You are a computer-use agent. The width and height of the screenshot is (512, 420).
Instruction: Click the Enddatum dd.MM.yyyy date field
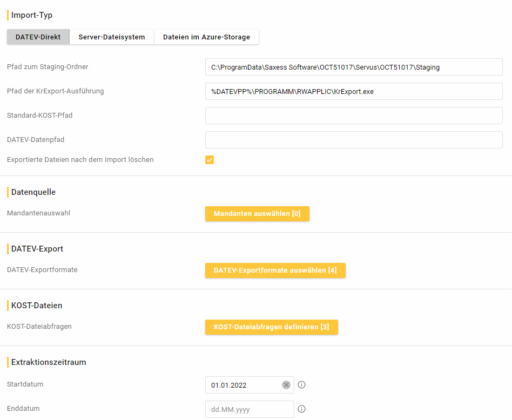click(249, 409)
